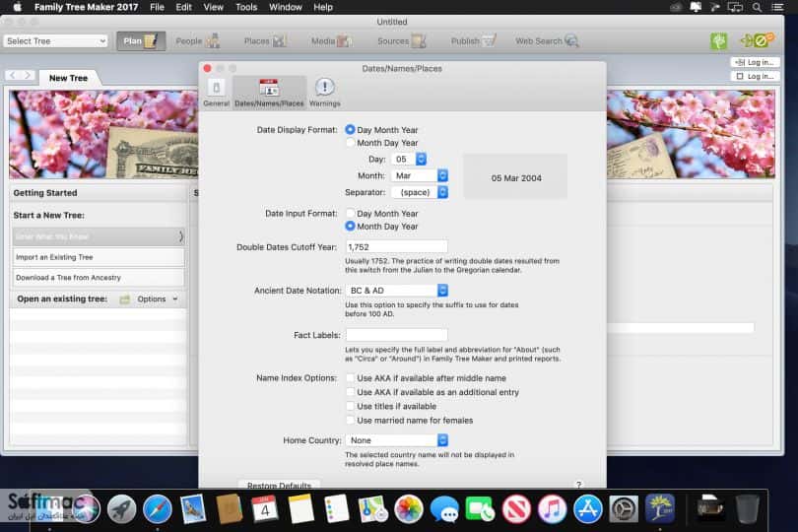798x532 pixels.
Task: Open the Month format dropdown
Action: click(x=420, y=175)
